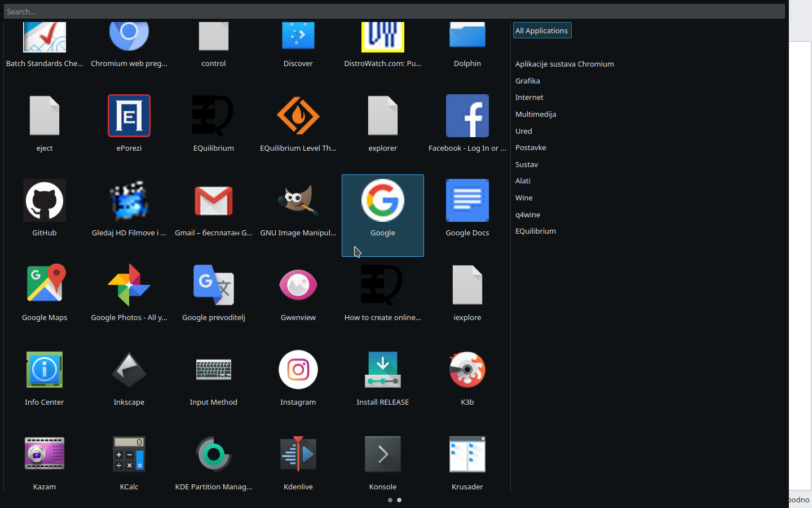Select EQuilibrium category in sidebar

pos(535,231)
